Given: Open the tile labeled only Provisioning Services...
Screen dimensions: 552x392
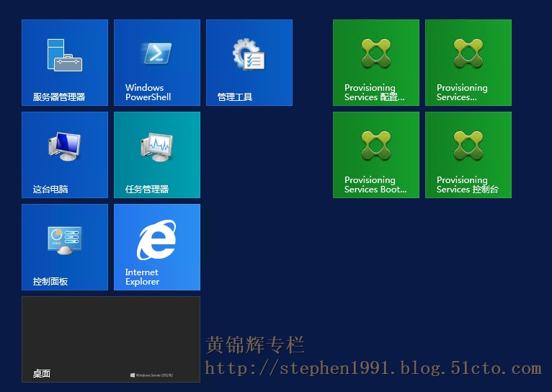Looking at the screenshot, I should 468,63.
